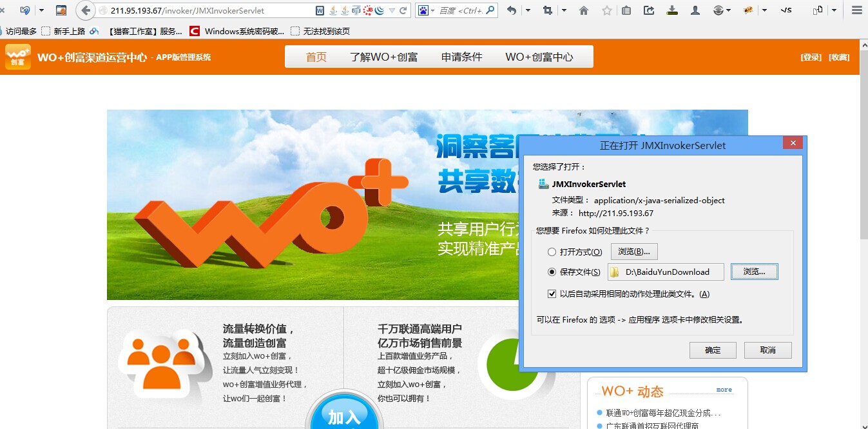Image resolution: width=868 pixels, height=429 pixels.
Task: Click the round globe download toolbar icon
Action: (719, 10)
